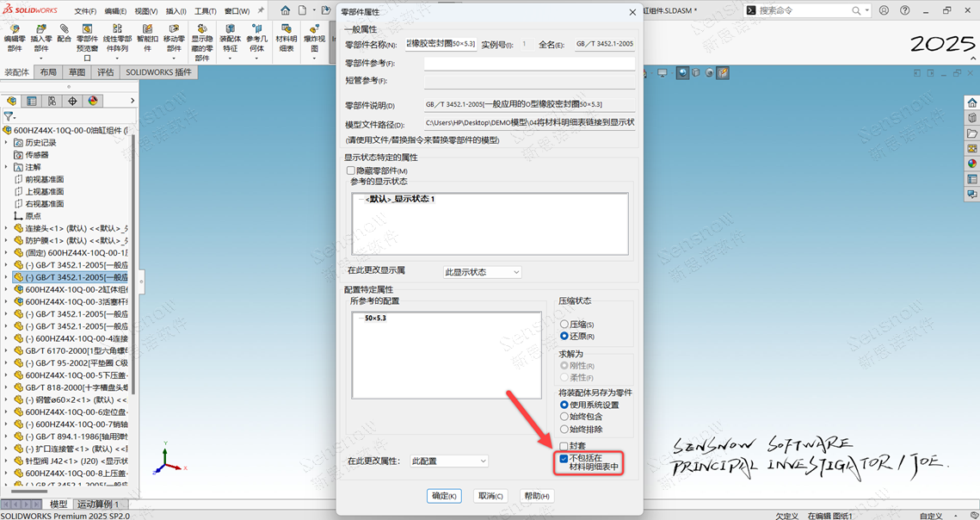The image size is (980, 520).
Task: Open the DisplayManager color-ball tab icon
Action: [93, 101]
